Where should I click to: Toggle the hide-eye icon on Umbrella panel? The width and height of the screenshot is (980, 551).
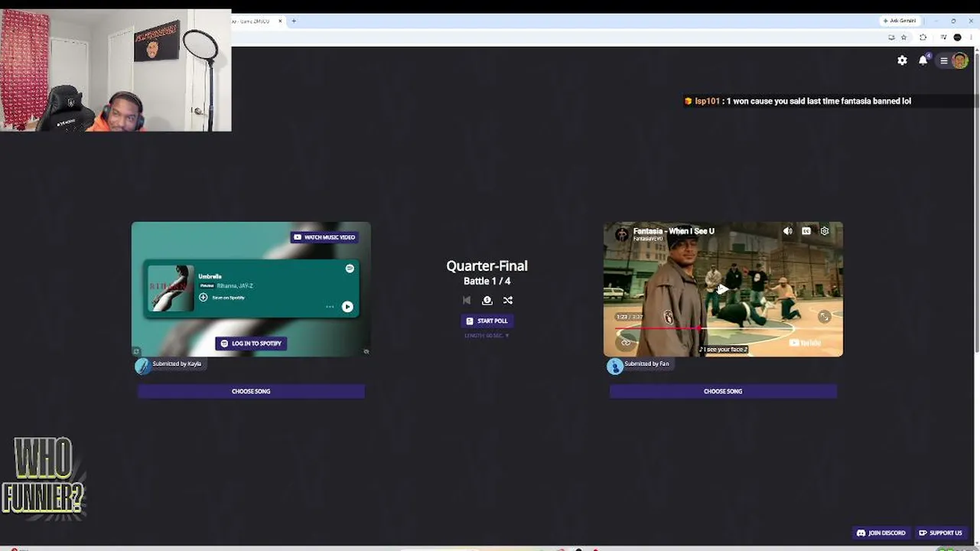pos(366,352)
